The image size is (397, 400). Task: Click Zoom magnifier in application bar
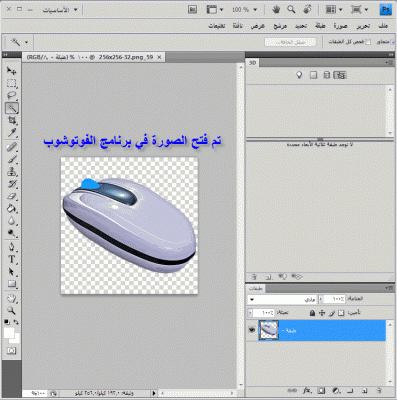tap(291, 10)
